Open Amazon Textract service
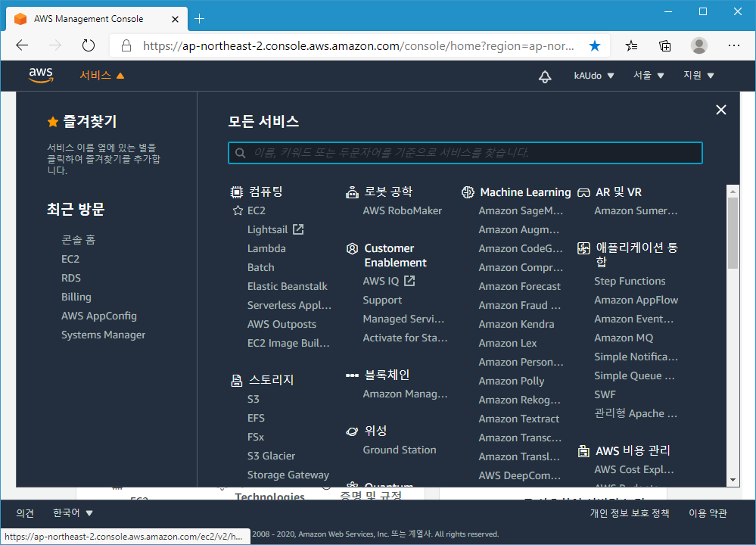Image resolution: width=756 pixels, height=545 pixels. [519, 419]
